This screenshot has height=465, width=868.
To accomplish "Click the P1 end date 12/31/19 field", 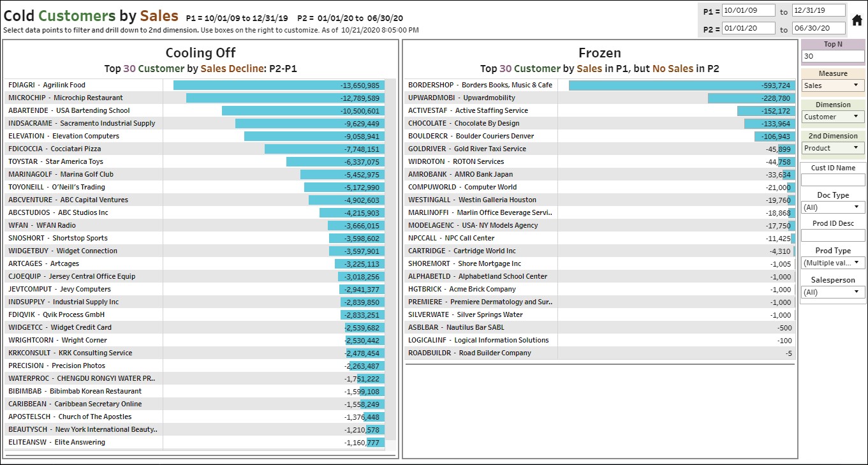I will (x=818, y=11).
